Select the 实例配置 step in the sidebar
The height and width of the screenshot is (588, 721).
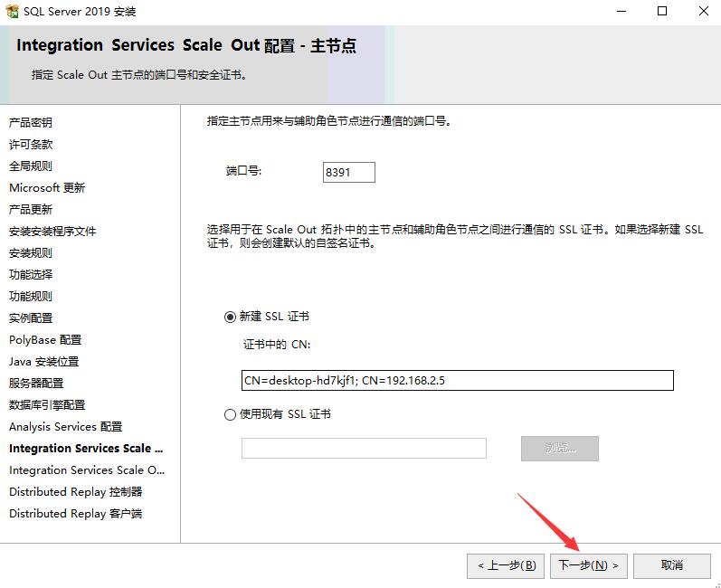(31, 318)
